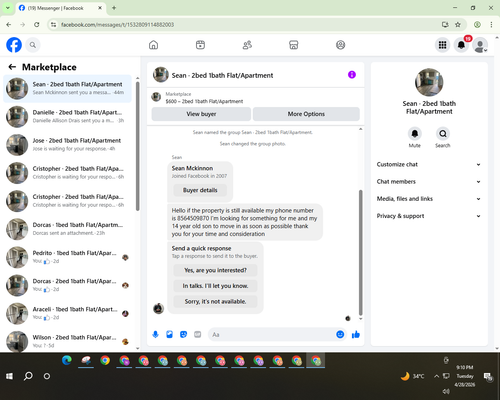
Task: Open Microsoft Edge from taskbar
Action: pyautogui.click(x=67, y=360)
